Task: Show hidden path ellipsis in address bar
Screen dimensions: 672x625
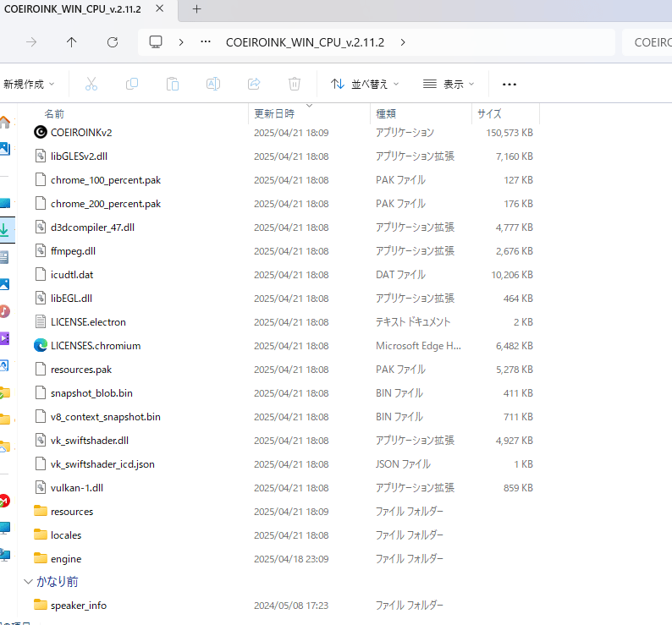Action: pyautogui.click(x=206, y=42)
